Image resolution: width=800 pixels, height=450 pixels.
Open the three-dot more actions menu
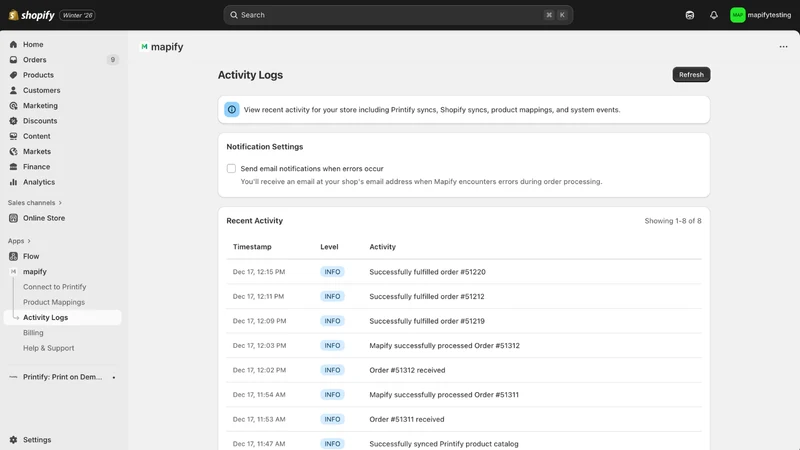[783, 47]
